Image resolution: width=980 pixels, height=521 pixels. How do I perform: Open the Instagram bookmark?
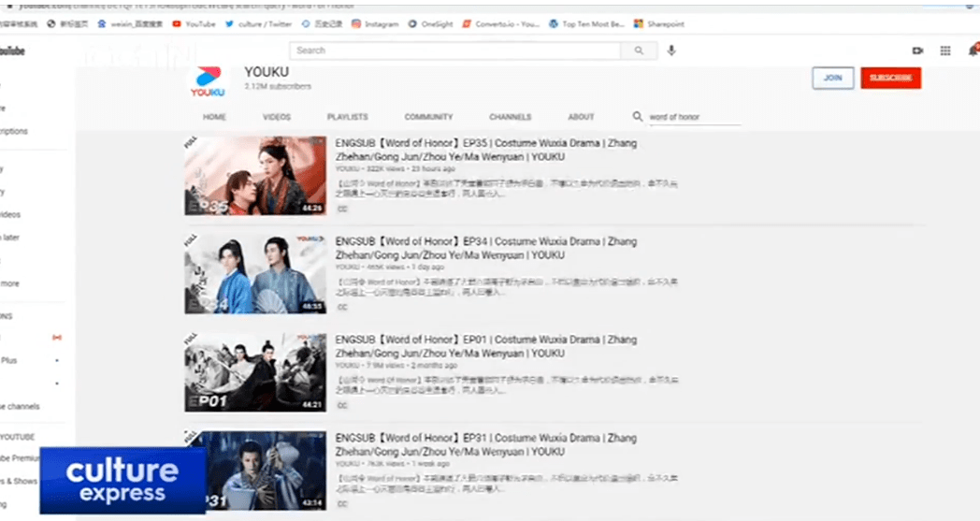click(x=375, y=23)
